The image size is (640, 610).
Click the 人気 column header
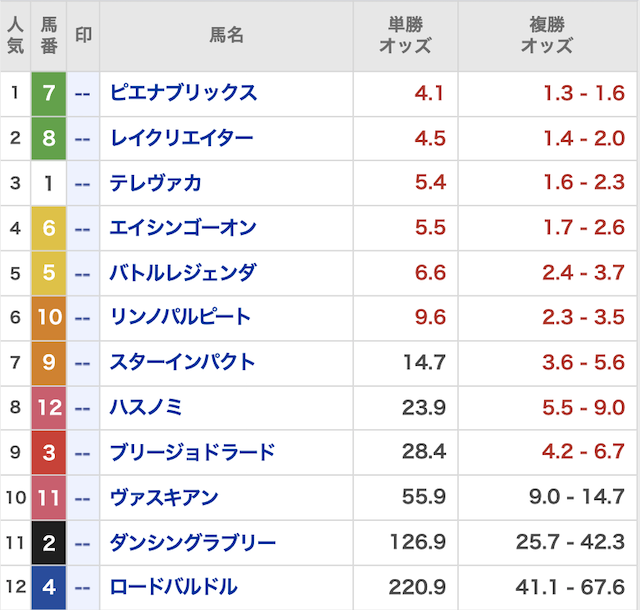(x=15, y=35)
